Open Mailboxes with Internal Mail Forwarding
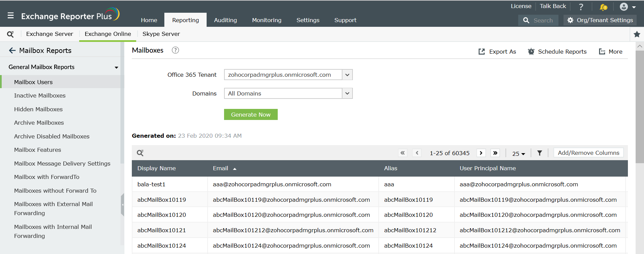644x254 pixels. pyautogui.click(x=53, y=231)
